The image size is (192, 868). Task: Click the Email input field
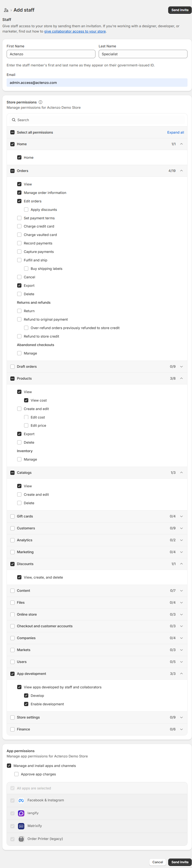click(x=97, y=83)
